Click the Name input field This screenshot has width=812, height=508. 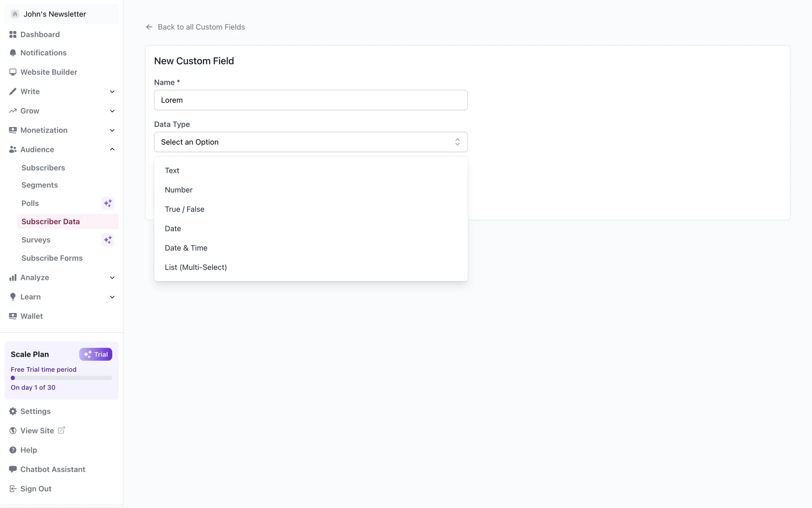[310, 100]
